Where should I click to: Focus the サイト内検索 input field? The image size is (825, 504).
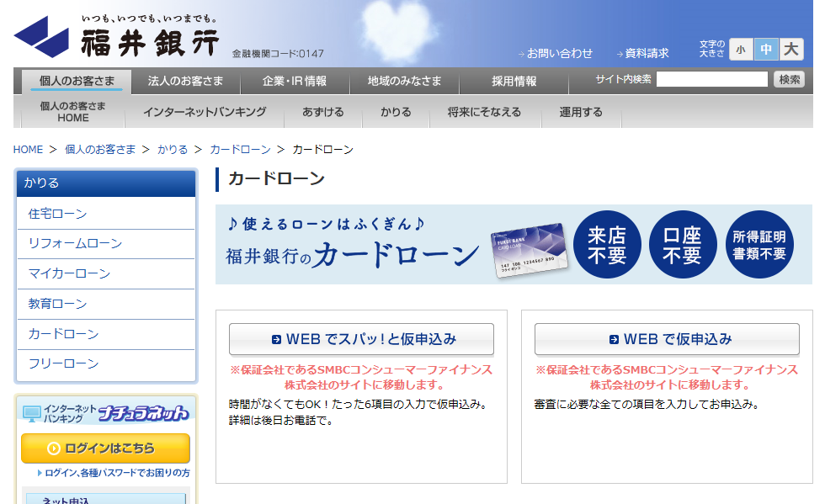[x=712, y=79]
